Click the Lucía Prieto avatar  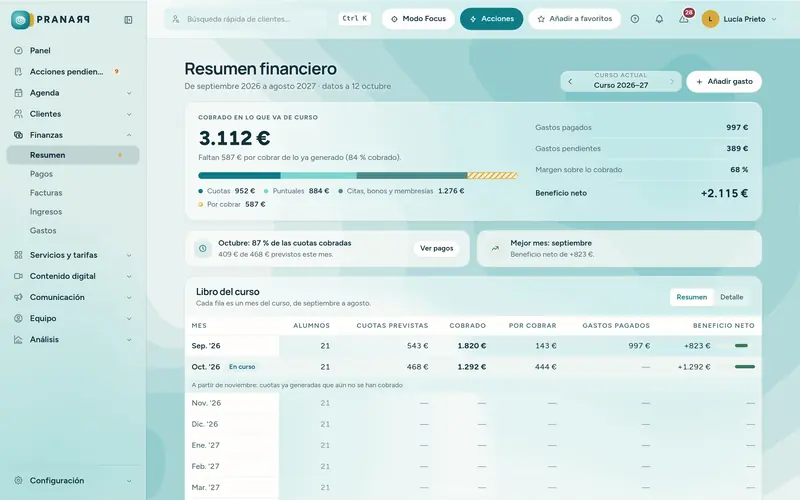point(710,19)
